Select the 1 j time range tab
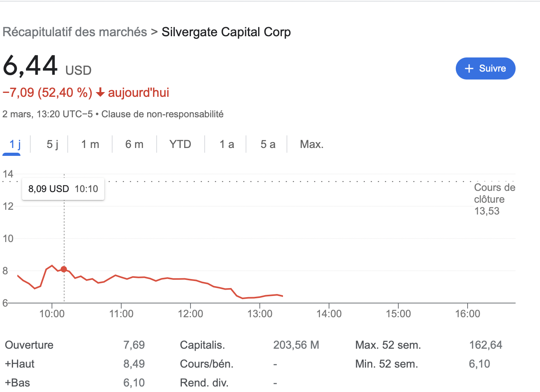Image resolution: width=540 pixels, height=392 pixels. pyautogui.click(x=15, y=144)
